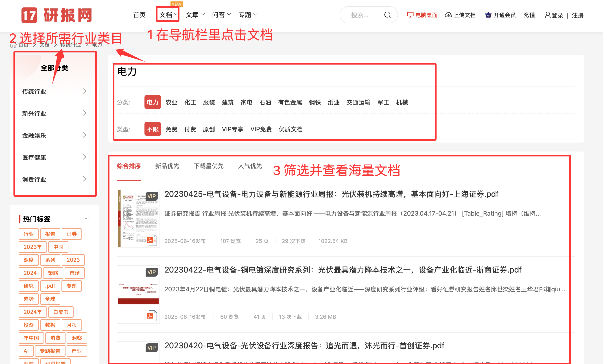Viewport: 603px width, 364px height.
Task: Select VIP免费 type filter
Action: coord(261,129)
